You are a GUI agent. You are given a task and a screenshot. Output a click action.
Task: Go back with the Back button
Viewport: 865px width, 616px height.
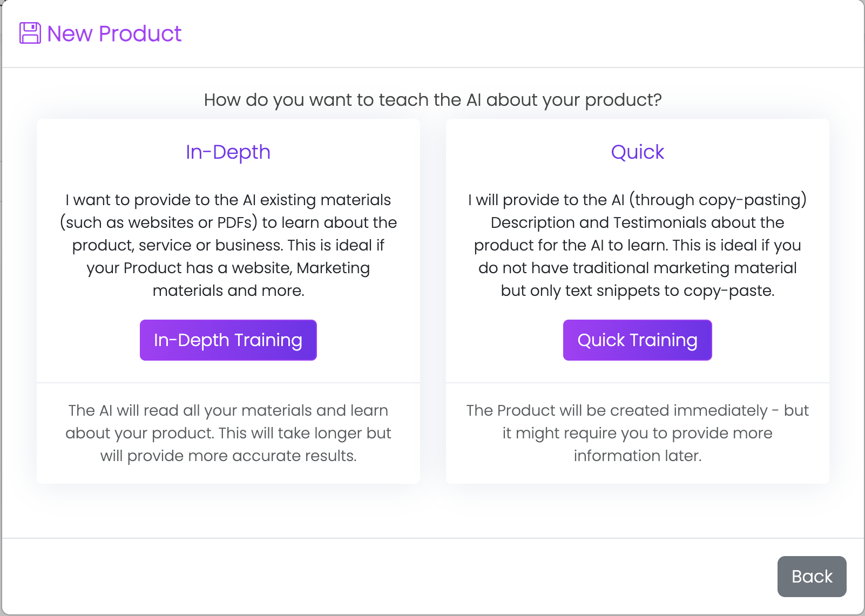[812, 577]
